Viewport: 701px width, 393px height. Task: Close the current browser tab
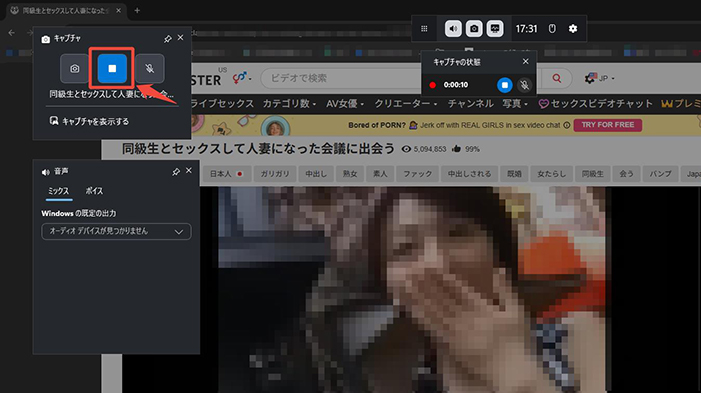point(118,10)
